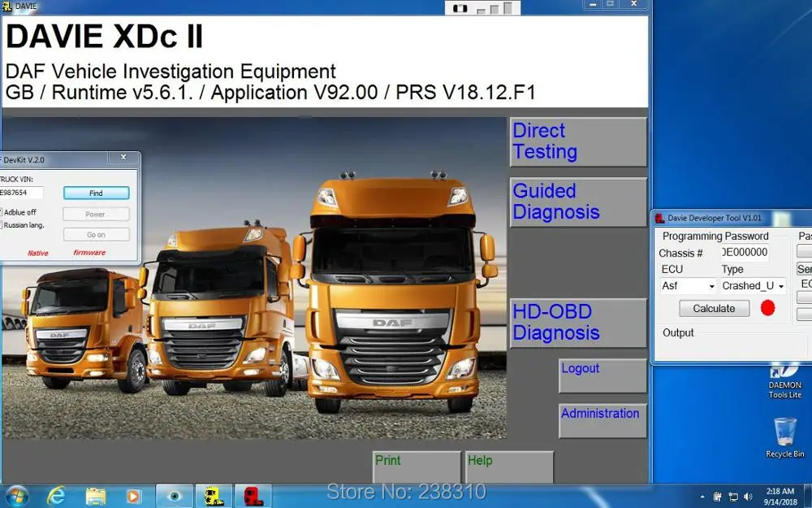Screen dimensions: 812x508
Task: Click the DAVIE XDc II heading
Action: [x=104, y=37]
